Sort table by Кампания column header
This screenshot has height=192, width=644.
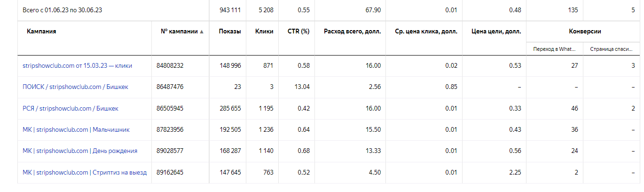(41, 32)
